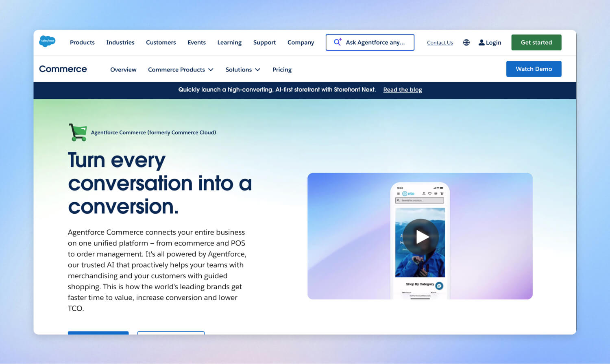Open the Customers menu
Viewport: 610px width, 364px height.
[161, 42]
